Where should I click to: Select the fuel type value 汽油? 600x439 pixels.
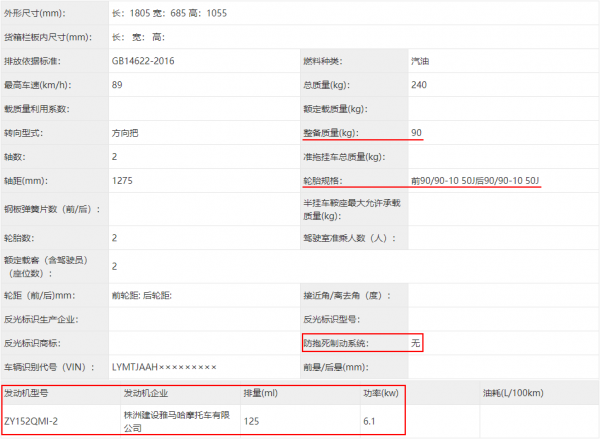click(x=420, y=61)
